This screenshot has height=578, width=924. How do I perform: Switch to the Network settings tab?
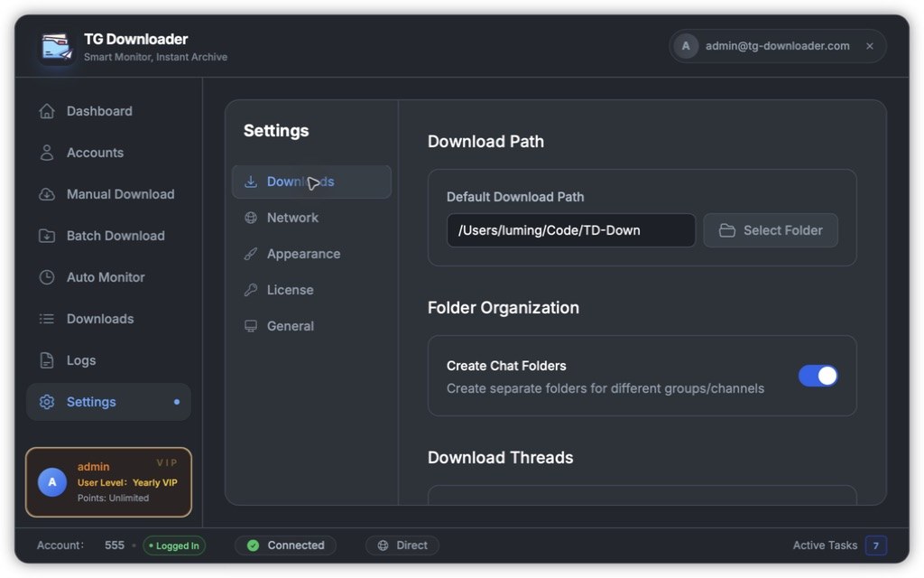tap(311, 218)
